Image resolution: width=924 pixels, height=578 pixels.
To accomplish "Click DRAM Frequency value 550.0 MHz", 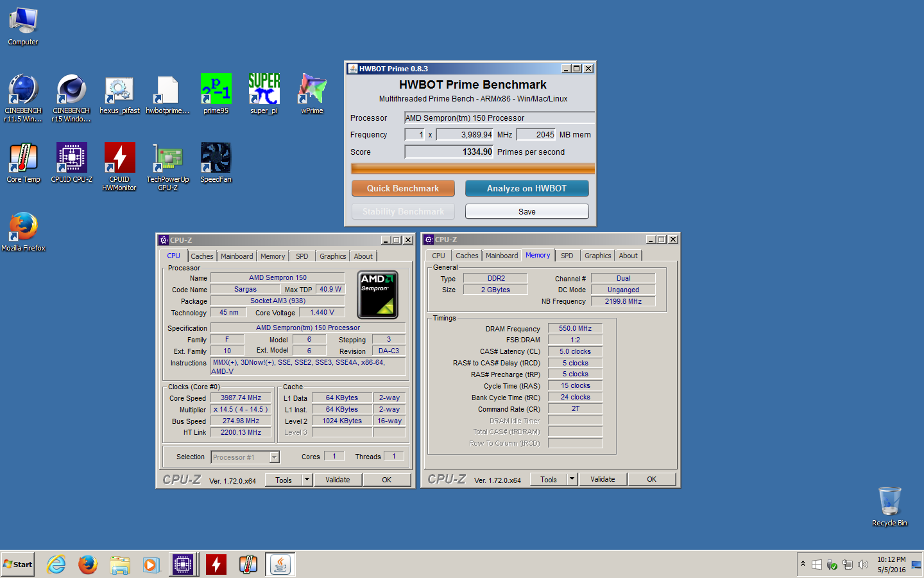I will [575, 328].
